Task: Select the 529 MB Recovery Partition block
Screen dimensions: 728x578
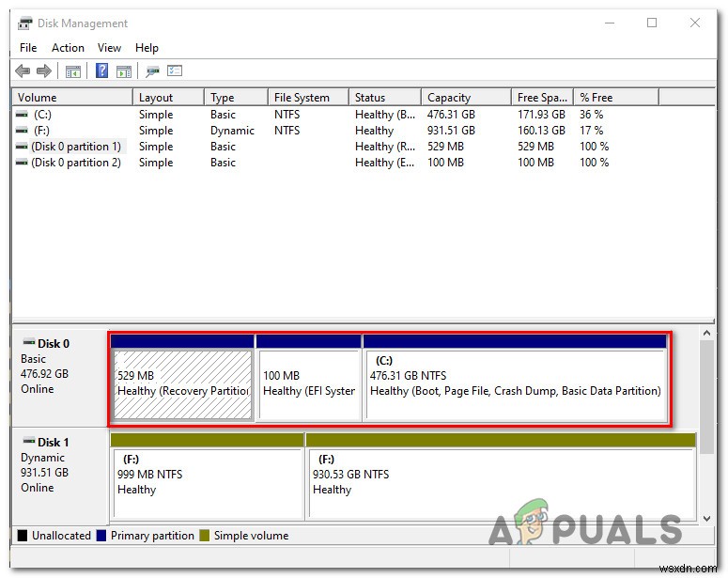Action: point(182,378)
